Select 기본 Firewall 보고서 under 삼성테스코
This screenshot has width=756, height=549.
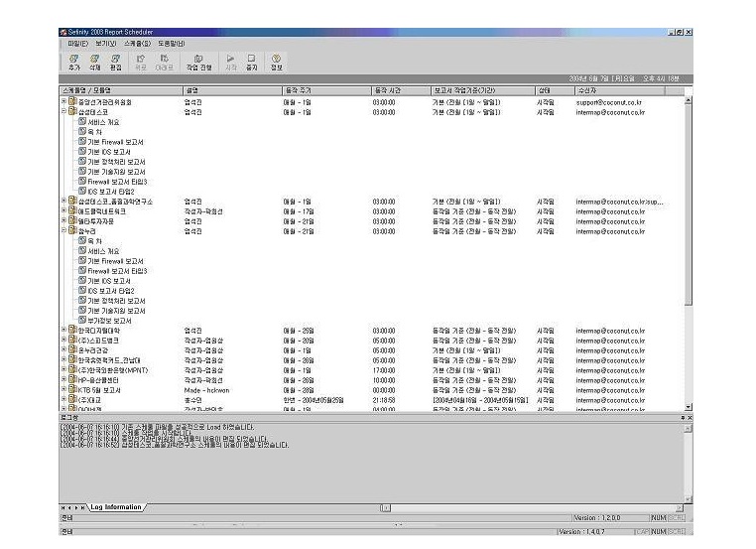click(x=116, y=142)
